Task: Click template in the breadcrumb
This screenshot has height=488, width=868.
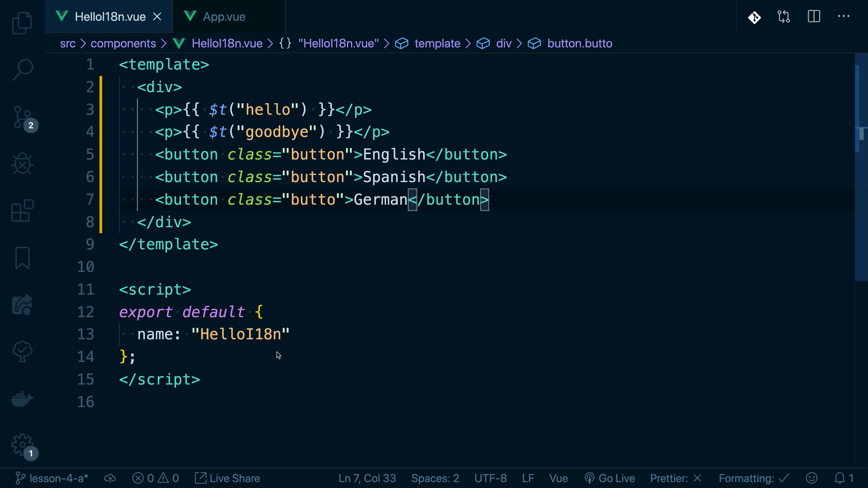Action: point(437,43)
